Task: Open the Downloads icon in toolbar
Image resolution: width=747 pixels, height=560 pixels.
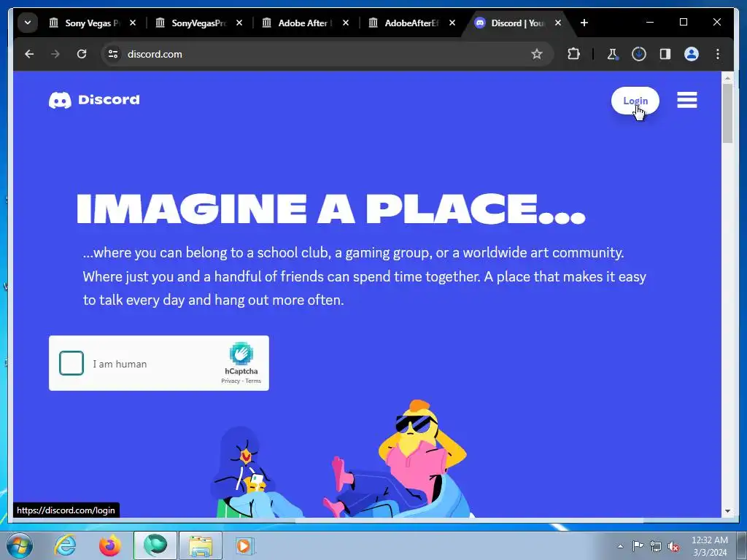Action: (x=639, y=54)
